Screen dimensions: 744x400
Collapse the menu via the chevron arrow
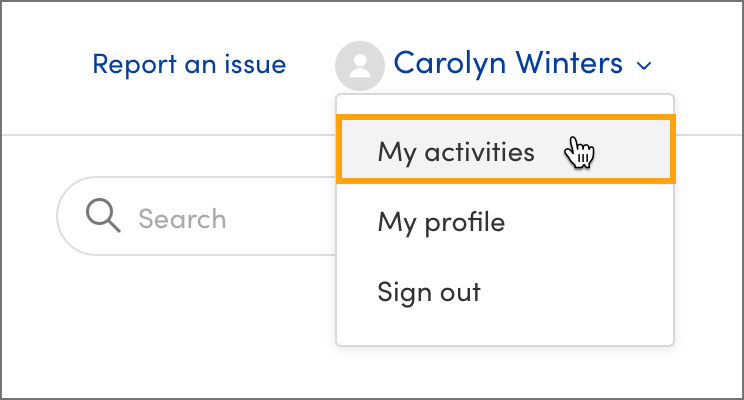coord(644,65)
